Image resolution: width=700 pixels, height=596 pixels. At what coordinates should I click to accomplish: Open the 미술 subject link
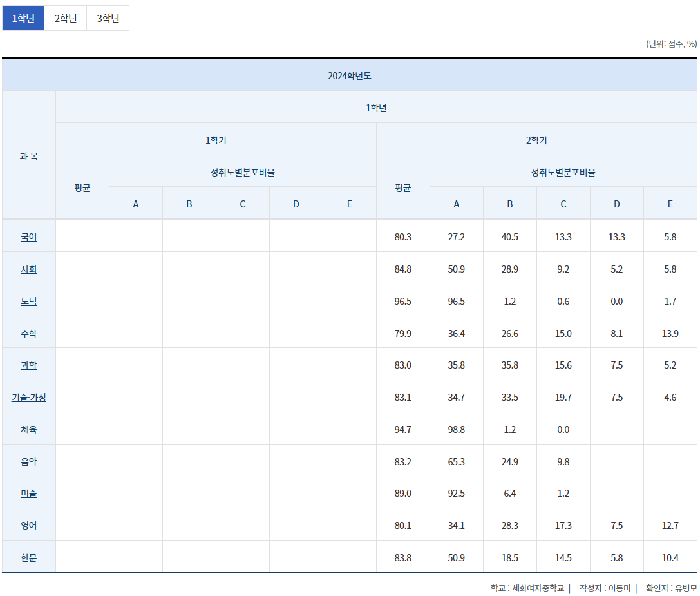(x=28, y=494)
